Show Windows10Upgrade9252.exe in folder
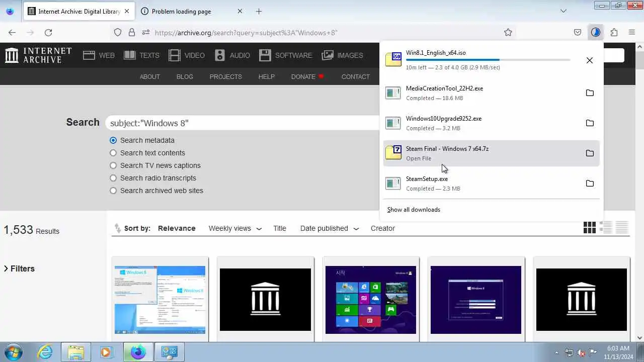The height and width of the screenshot is (362, 644). (590, 123)
